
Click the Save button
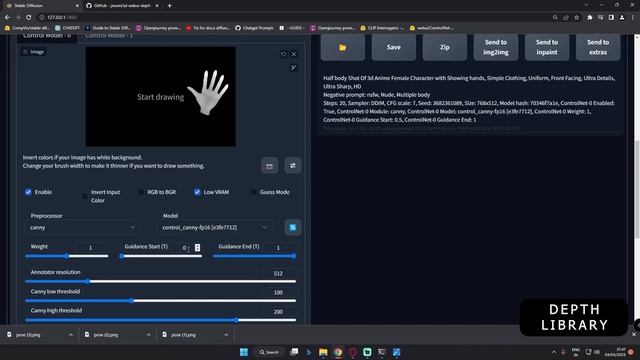[393, 47]
